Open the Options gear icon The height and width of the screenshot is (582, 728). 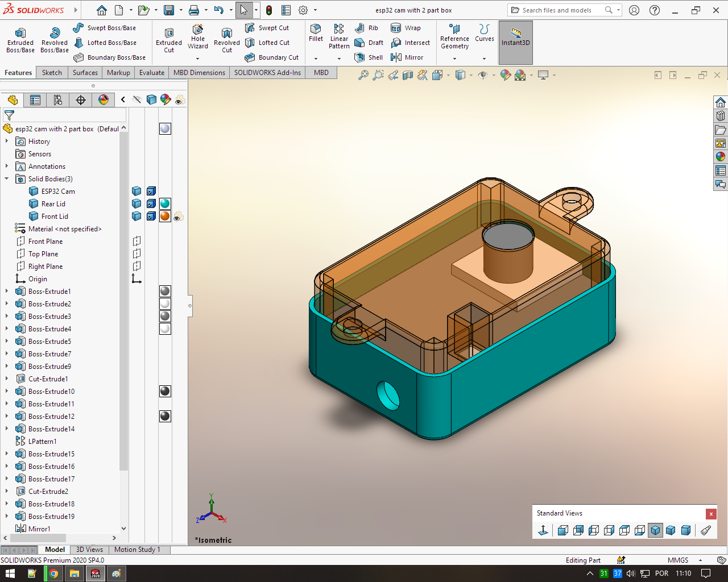tap(303, 10)
